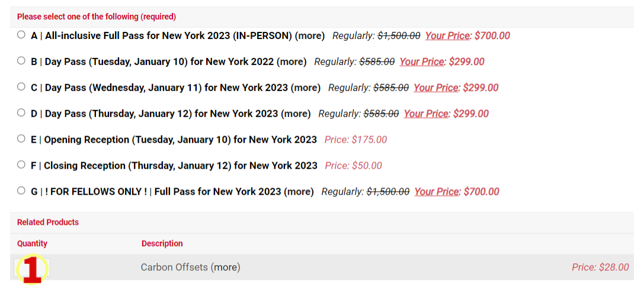Follow 'Your Price' link on Thursday Day Pass
This screenshot has width=644, height=290.
426,114
